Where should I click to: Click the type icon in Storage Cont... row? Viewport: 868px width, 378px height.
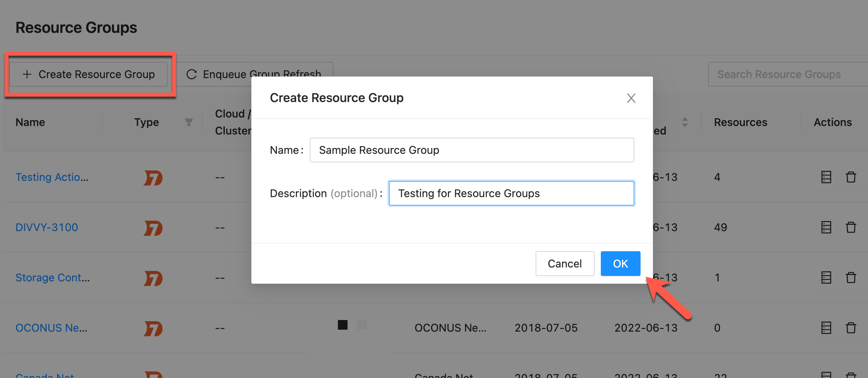click(x=153, y=278)
